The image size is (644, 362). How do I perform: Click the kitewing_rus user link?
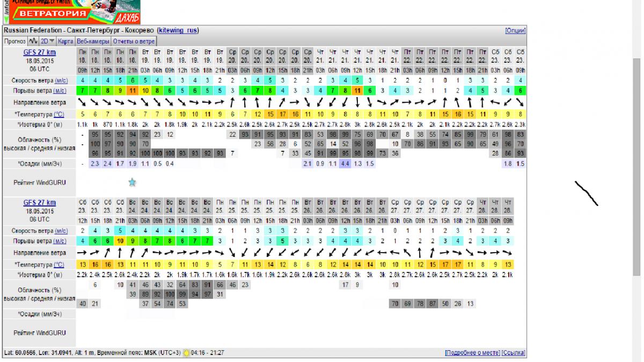click(x=177, y=31)
